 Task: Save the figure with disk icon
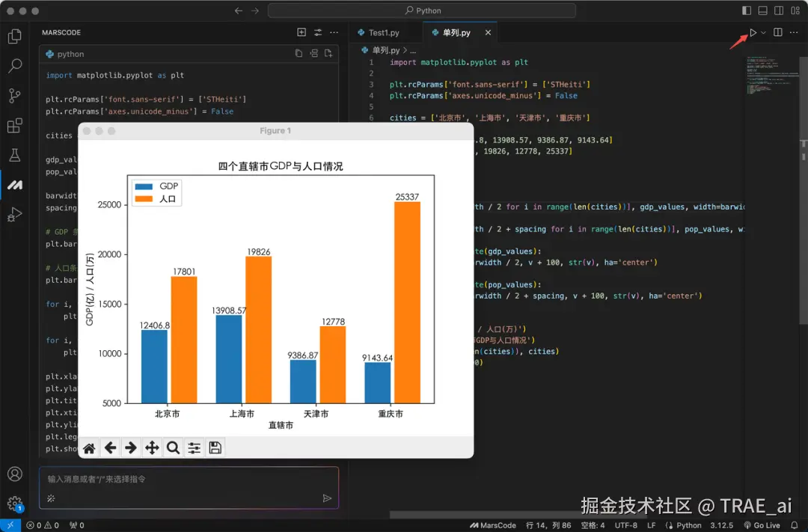(x=215, y=448)
